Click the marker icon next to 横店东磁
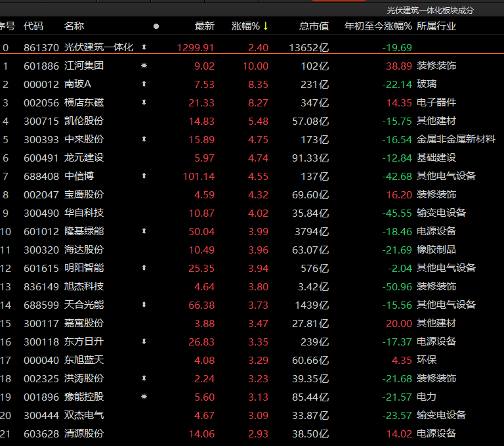Image resolution: width=504 pixels, height=446 pixels. tap(144, 102)
